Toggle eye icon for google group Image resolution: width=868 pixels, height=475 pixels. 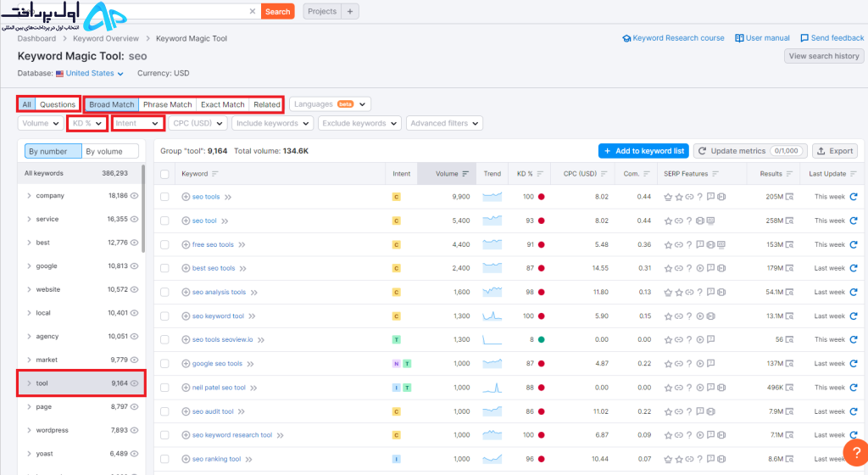tap(134, 265)
